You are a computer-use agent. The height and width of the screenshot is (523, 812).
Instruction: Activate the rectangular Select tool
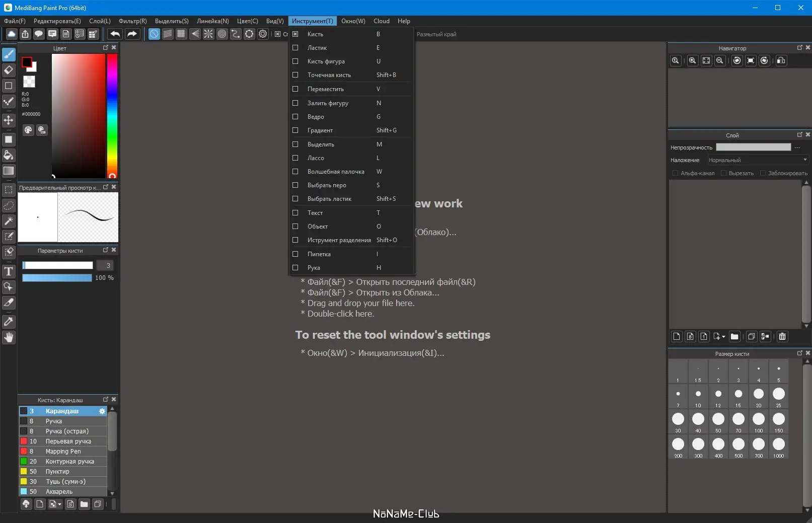9,190
